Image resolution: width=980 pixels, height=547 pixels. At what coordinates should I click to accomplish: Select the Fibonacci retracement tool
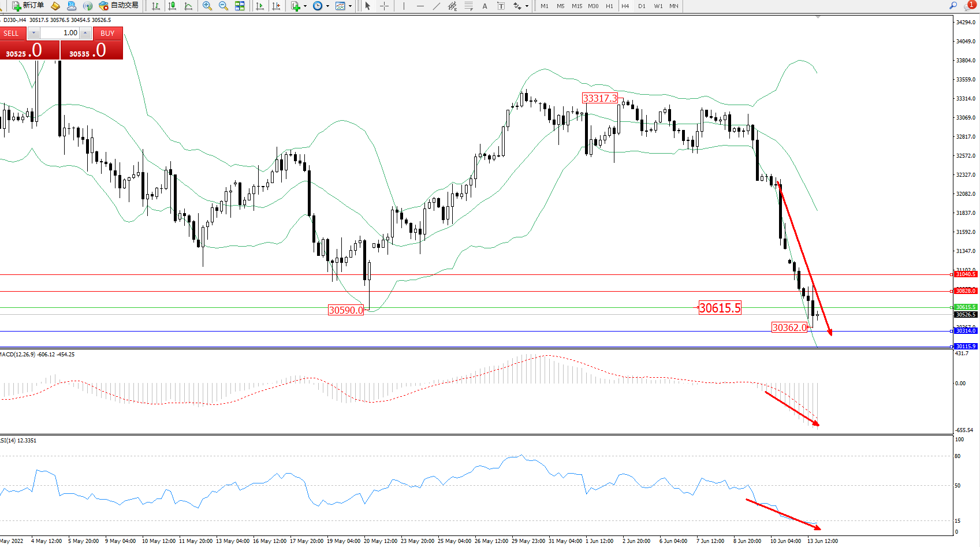(469, 6)
